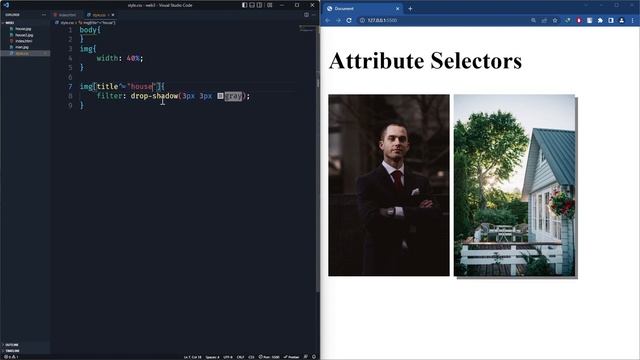Open the VS Code logo menu
640x360 pixels.
pyautogui.click(x=6, y=5)
